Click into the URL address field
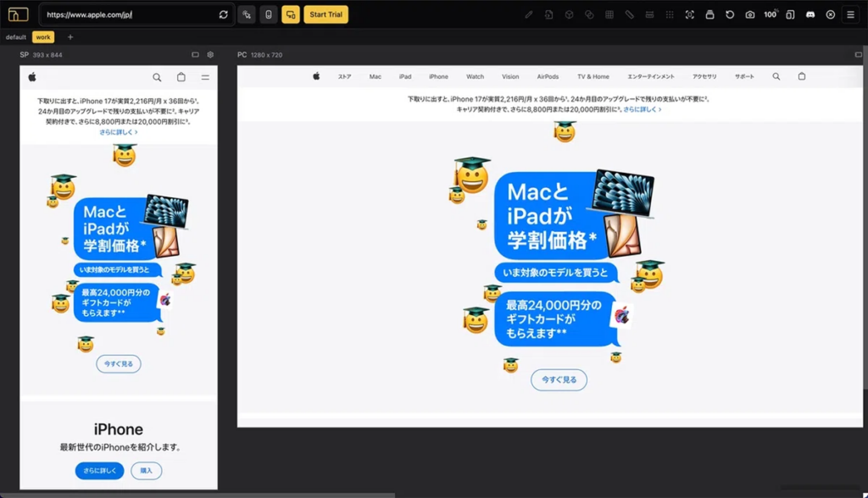The height and width of the screenshot is (498, 868). click(127, 14)
